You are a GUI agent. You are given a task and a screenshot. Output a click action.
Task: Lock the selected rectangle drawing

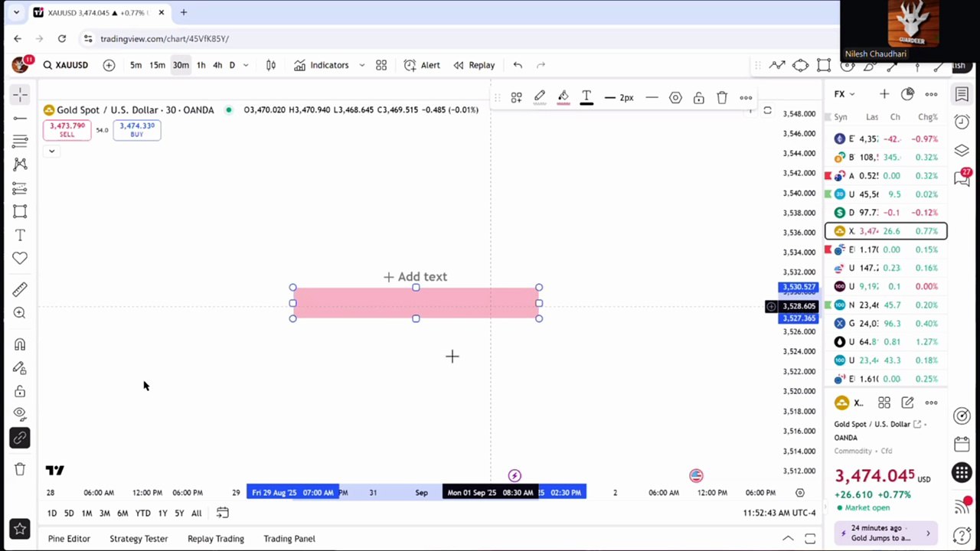tap(698, 97)
